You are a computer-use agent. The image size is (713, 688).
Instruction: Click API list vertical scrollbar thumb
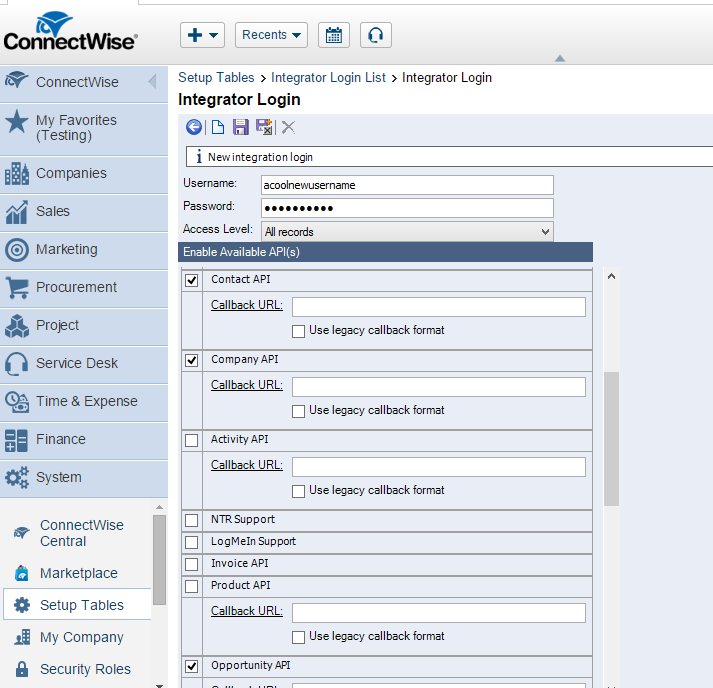pyautogui.click(x=612, y=439)
